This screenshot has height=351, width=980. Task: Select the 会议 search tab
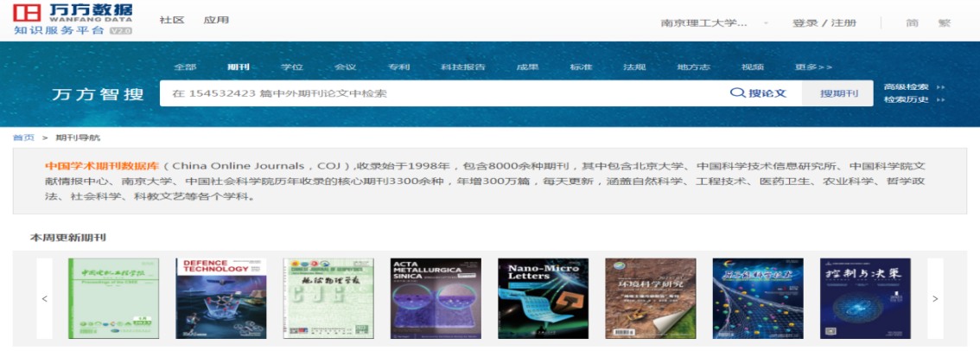pos(345,67)
